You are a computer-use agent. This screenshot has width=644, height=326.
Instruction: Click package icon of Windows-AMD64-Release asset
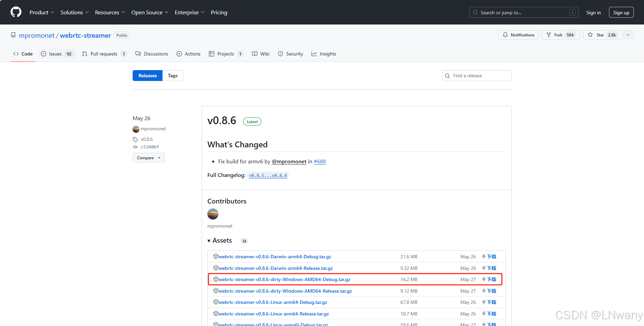point(216,291)
